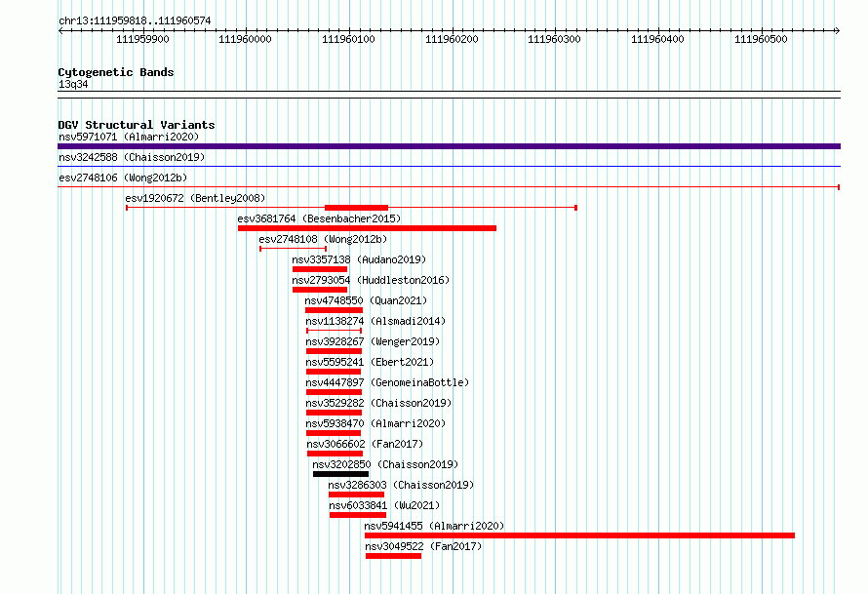The height and width of the screenshot is (594, 868).
Task: Click the thin blue nsv3242588 feature line
Action: tap(449, 167)
